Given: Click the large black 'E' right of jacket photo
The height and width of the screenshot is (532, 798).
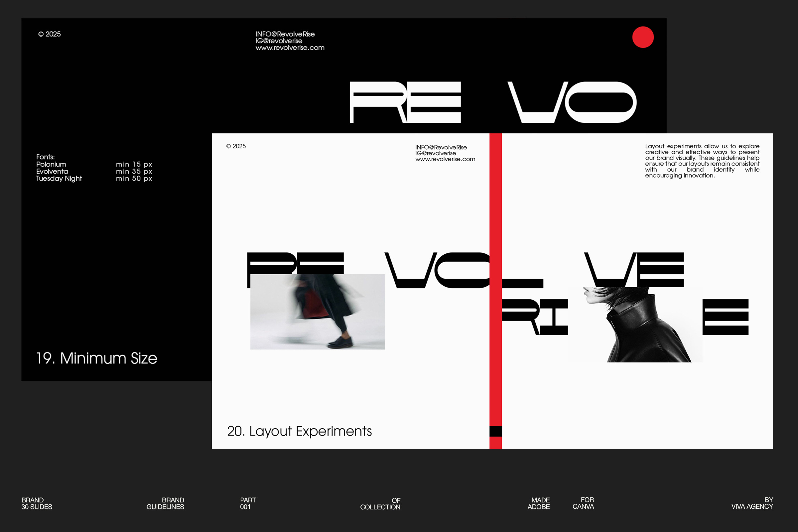Looking at the screenshot, I should pos(726,317).
